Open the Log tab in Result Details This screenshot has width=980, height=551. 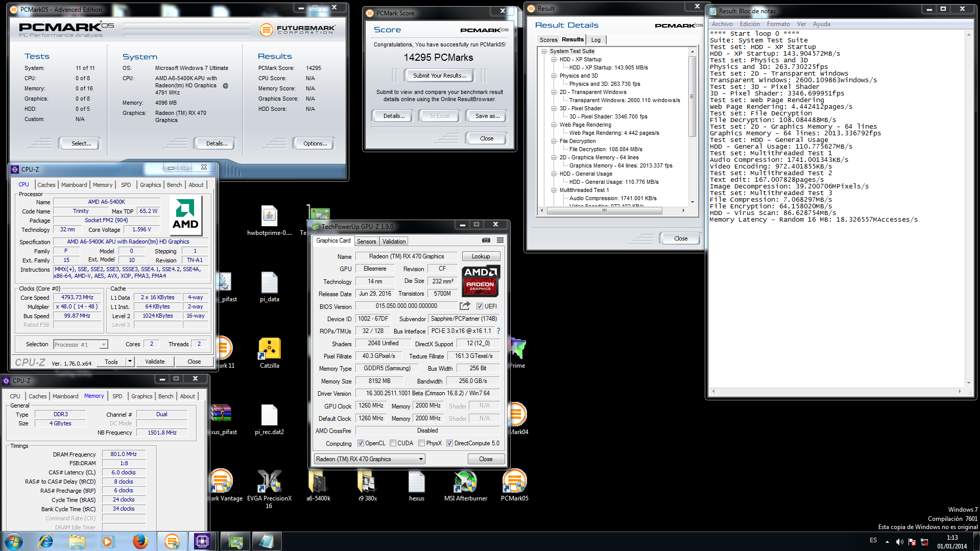595,40
